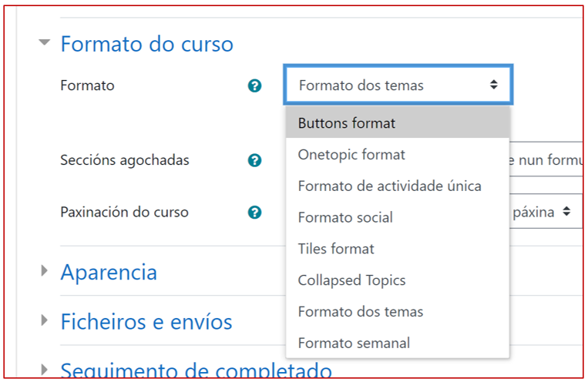Viewport: 588px width, 382px height.
Task: Expand the Aparencia section arrow
Action: tap(45, 271)
